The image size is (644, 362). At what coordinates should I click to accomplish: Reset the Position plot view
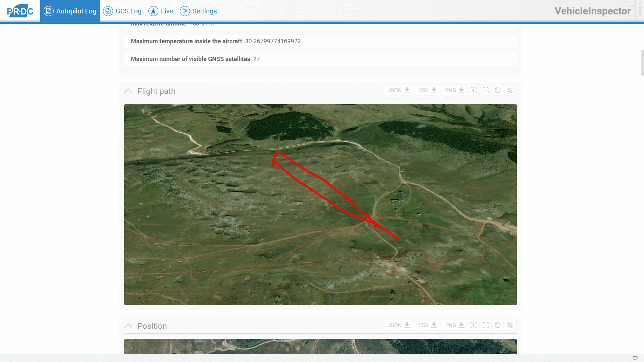(x=497, y=325)
